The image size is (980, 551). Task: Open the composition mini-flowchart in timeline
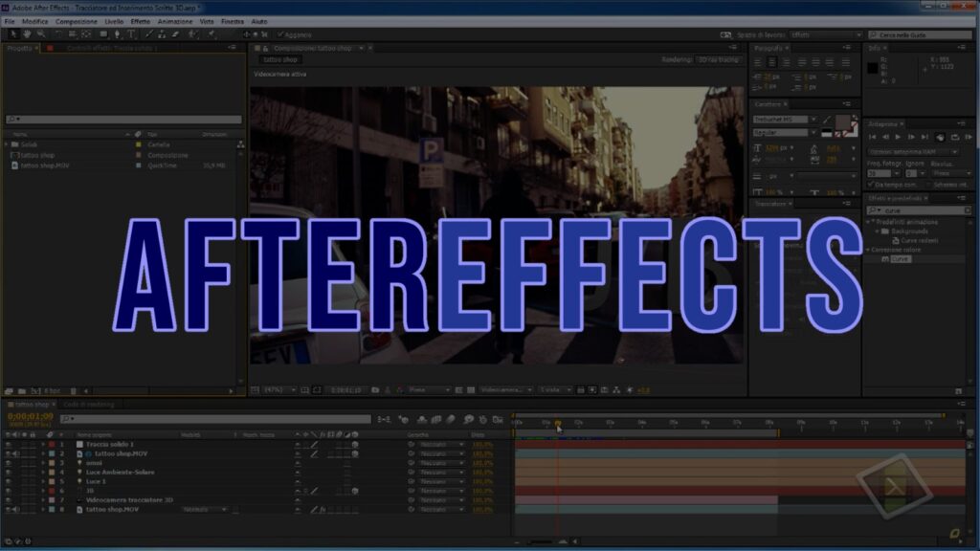tap(383, 419)
